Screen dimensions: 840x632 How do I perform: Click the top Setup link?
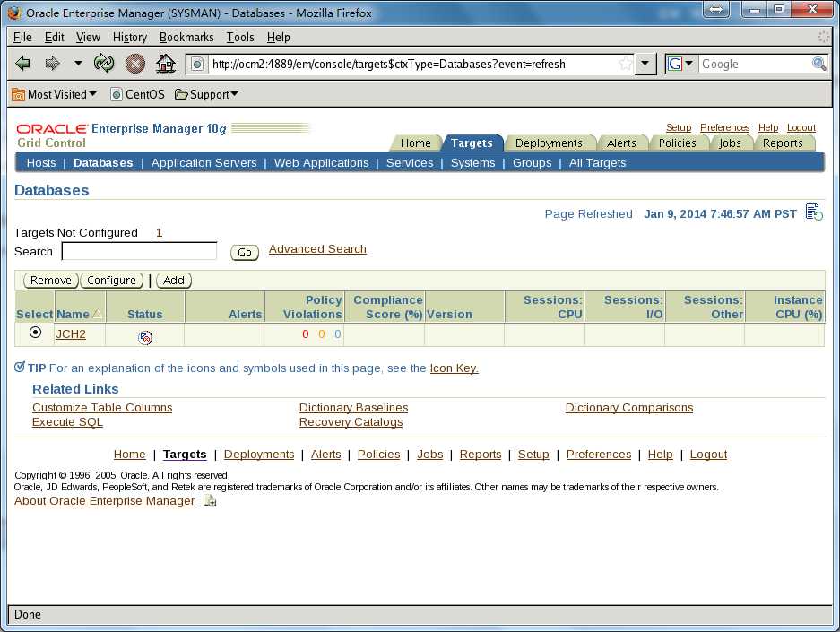pos(679,127)
